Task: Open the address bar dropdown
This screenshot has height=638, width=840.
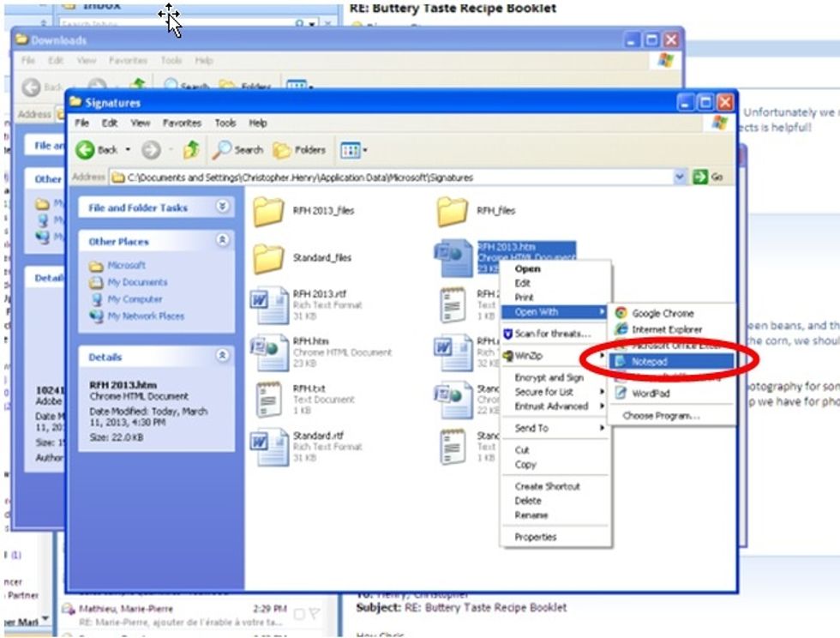Action: pos(680,178)
